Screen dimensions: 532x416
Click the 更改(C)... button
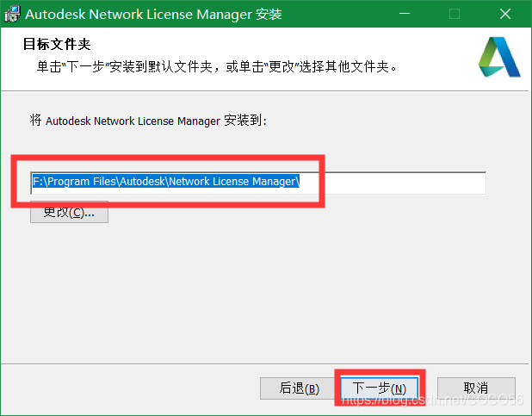69,212
